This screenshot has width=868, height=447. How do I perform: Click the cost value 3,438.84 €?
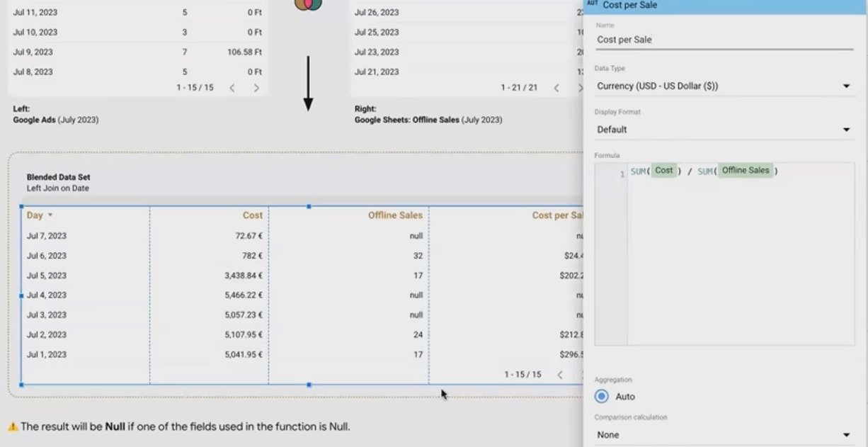244,276
